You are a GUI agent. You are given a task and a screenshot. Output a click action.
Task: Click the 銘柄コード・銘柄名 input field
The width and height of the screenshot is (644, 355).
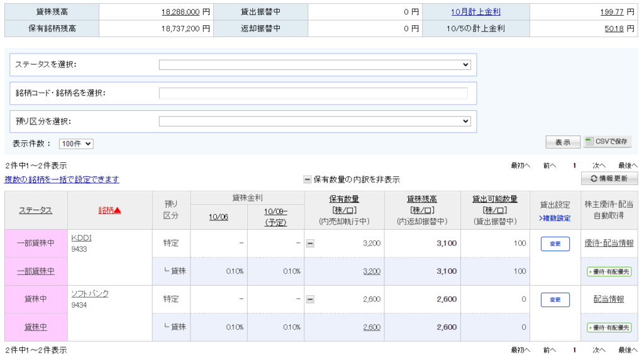313,93
